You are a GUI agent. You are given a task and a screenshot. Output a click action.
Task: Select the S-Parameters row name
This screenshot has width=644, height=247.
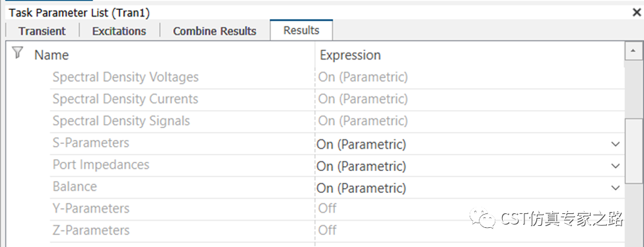pyautogui.click(x=90, y=143)
